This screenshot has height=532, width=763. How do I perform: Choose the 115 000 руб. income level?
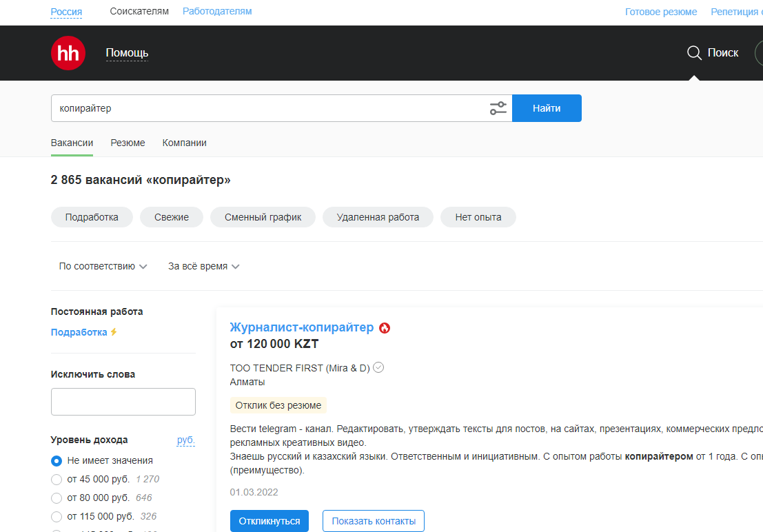[x=57, y=516]
